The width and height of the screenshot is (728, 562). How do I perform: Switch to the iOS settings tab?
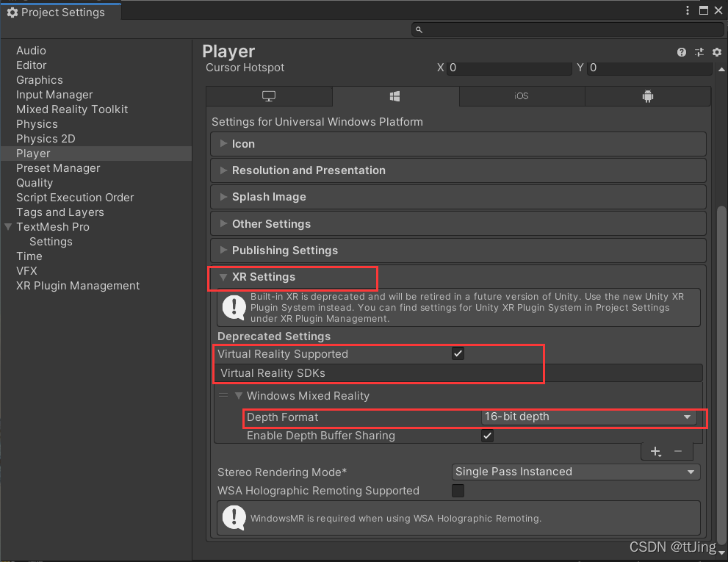click(x=522, y=96)
